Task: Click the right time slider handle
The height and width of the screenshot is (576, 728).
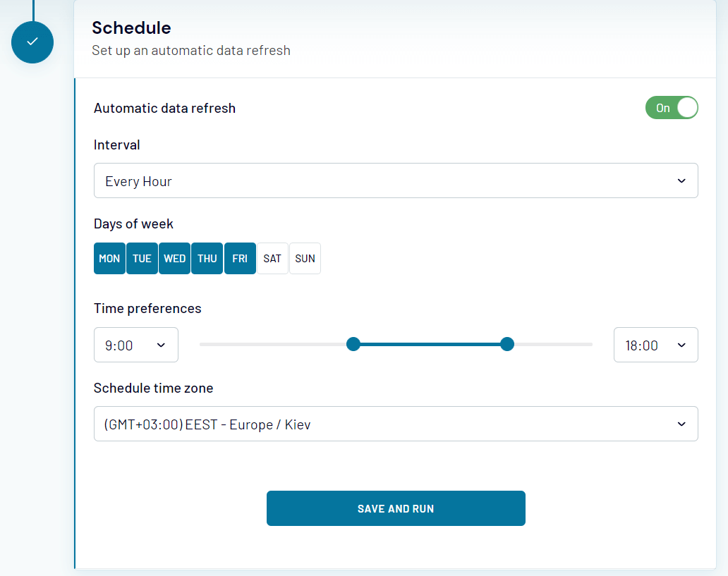Action: click(x=507, y=344)
